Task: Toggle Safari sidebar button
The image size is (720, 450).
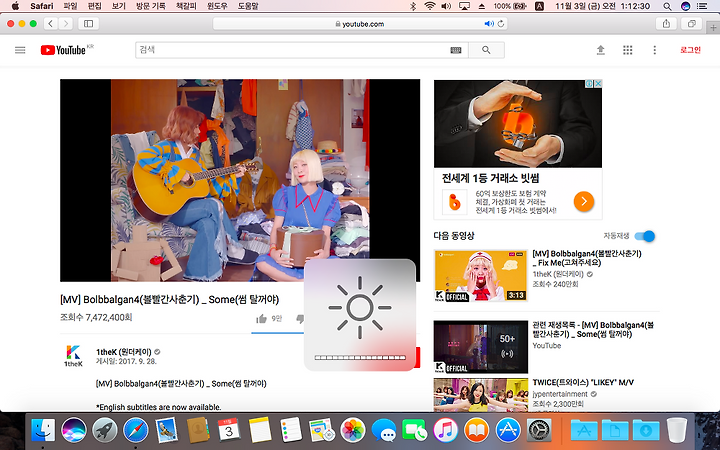Action: tap(89, 23)
